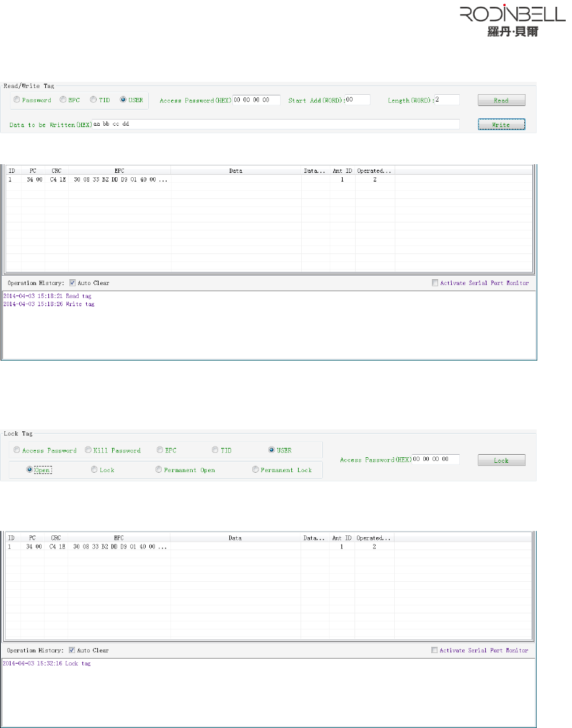Click '34 00' PC cell in lower table
The width and height of the screenshot is (572, 728).
(x=34, y=546)
